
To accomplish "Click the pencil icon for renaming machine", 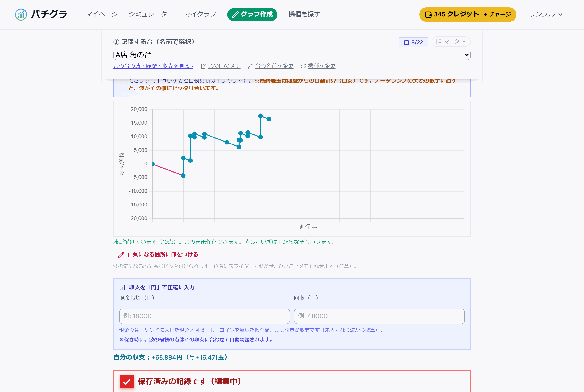I will click(250, 66).
